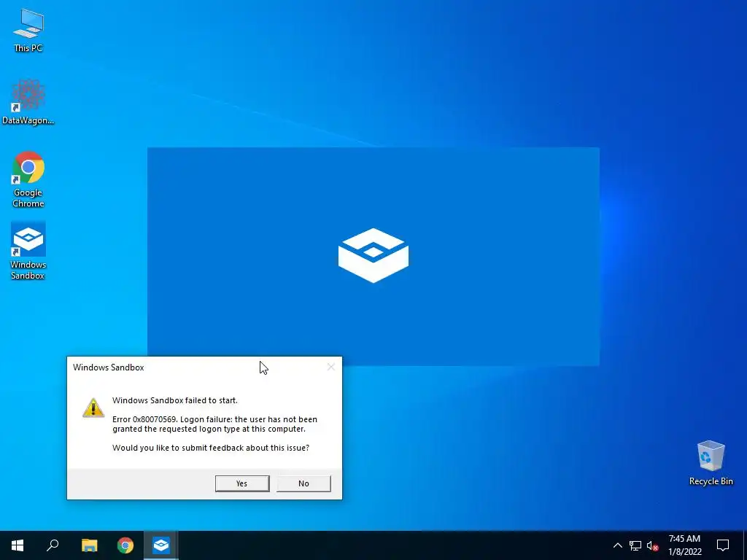The width and height of the screenshot is (747, 560).
Task: Click the 'Error 0x80070569' message text
Action: 215,424
